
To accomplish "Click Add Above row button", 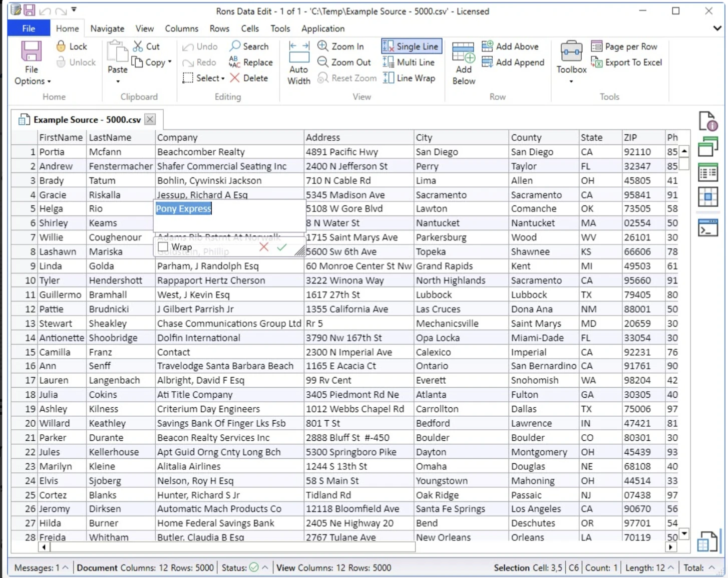I will click(x=510, y=46).
